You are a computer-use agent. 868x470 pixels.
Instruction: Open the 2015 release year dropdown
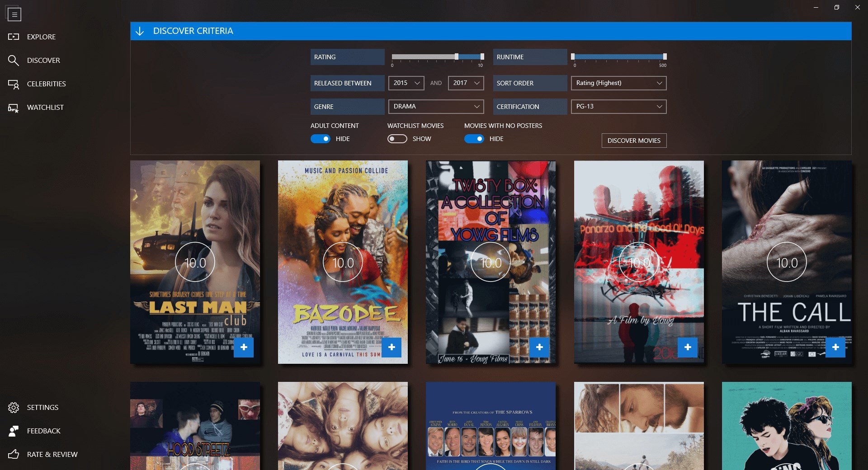pyautogui.click(x=406, y=83)
